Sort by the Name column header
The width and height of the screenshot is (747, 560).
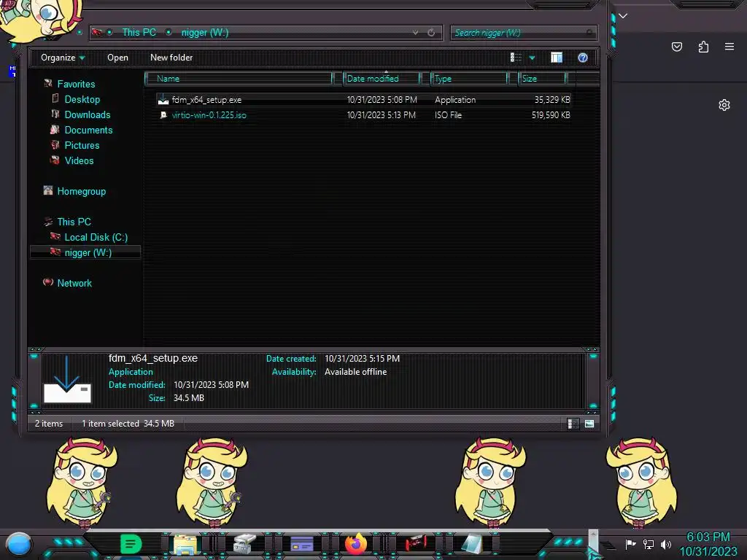click(239, 79)
